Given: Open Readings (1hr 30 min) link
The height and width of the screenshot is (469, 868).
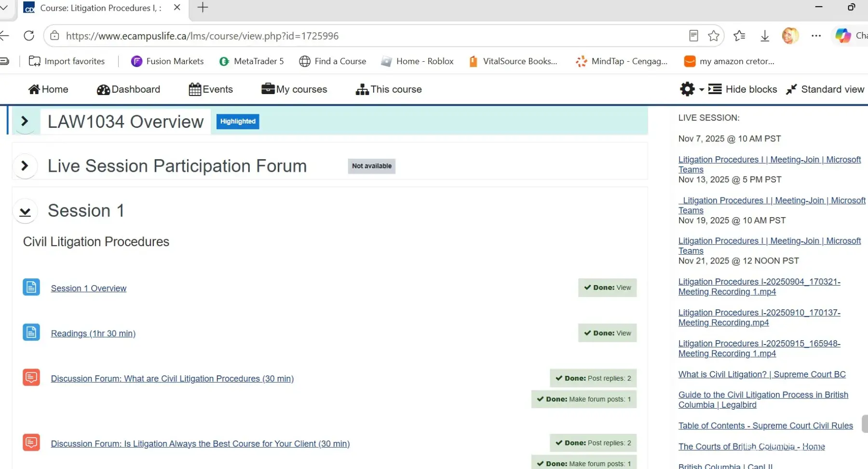Looking at the screenshot, I should (93, 333).
